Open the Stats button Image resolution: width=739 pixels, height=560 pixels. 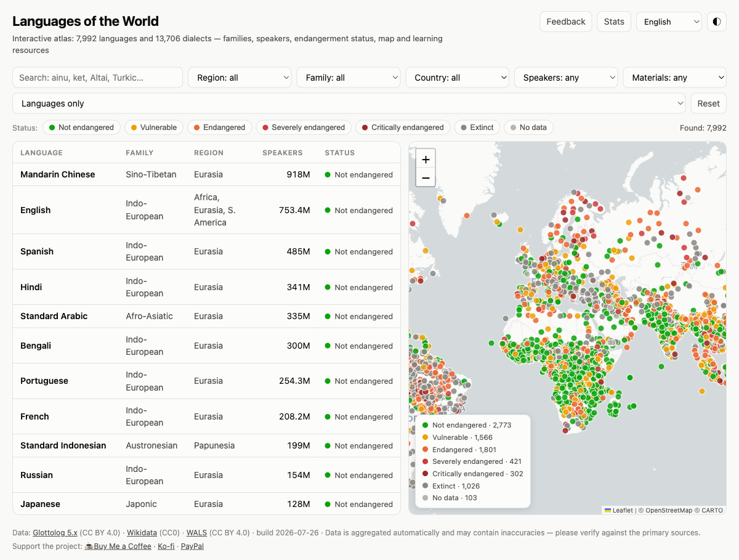[x=614, y=22]
